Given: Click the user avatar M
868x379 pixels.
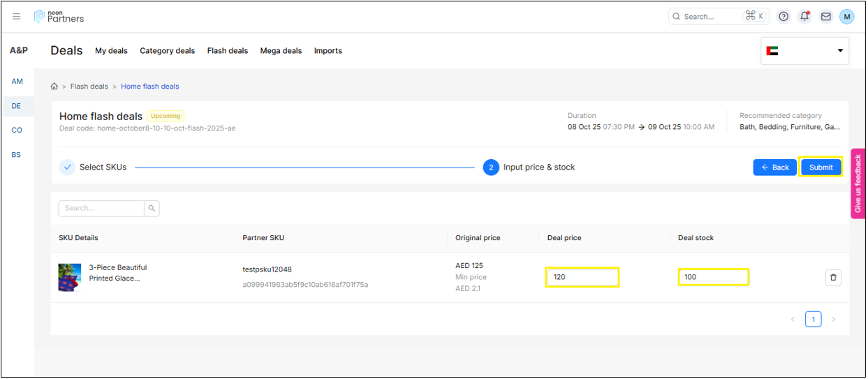Looking at the screenshot, I should click(x=846, y=17).
